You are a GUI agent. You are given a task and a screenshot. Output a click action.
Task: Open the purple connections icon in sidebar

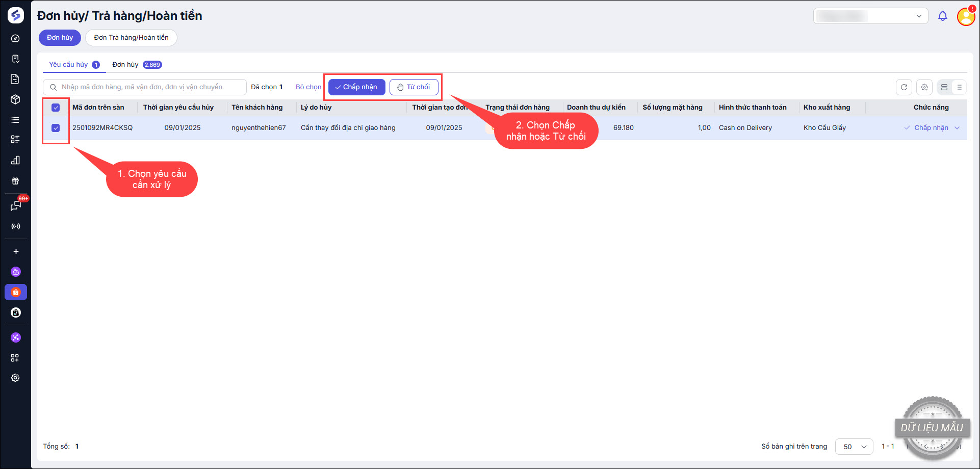click(16, 337)
